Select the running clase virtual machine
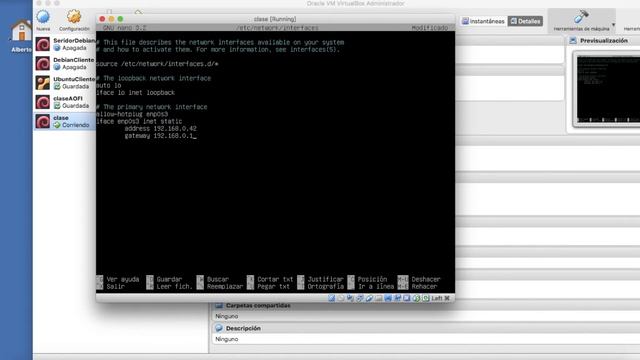The width and height of the screenshot is (640, 360). click(65, 121)
